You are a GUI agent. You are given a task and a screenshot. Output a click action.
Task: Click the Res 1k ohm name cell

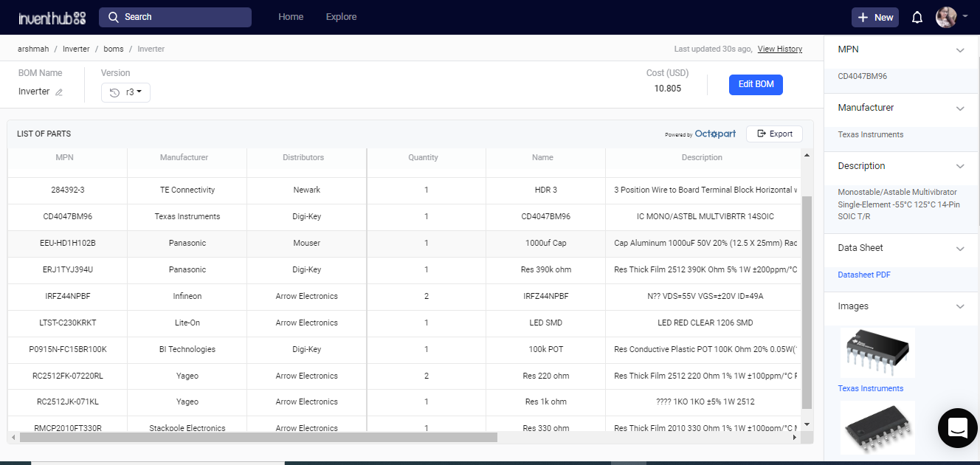546,402
